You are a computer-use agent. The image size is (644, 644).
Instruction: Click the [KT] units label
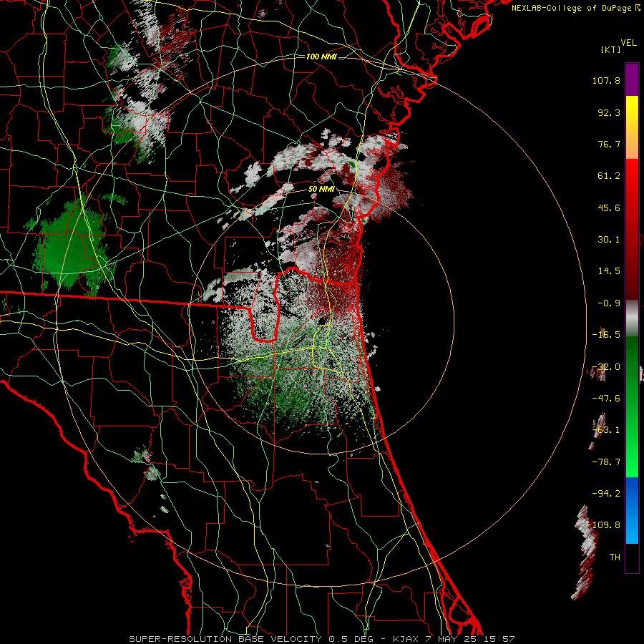click(x=611, y=49)
